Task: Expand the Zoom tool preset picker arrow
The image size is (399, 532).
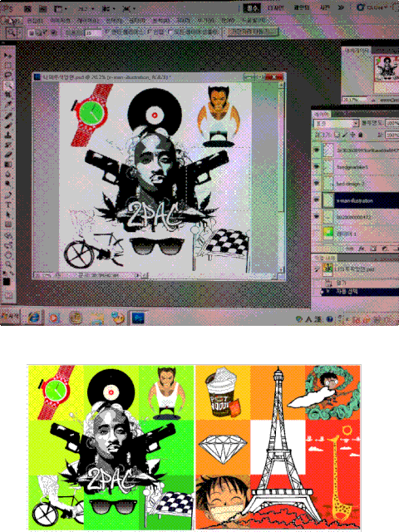Action: (19, 32)
